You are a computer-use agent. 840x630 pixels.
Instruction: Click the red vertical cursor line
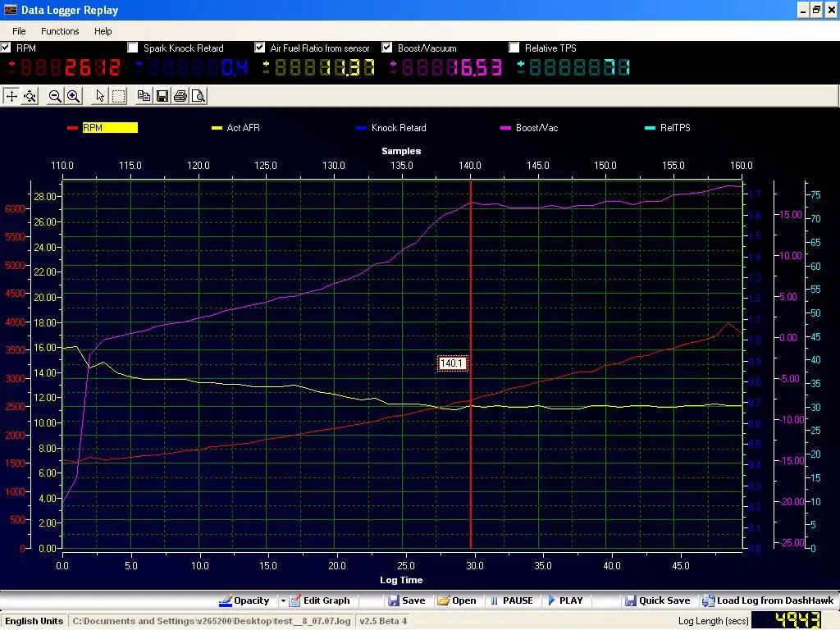pos(471,459)
